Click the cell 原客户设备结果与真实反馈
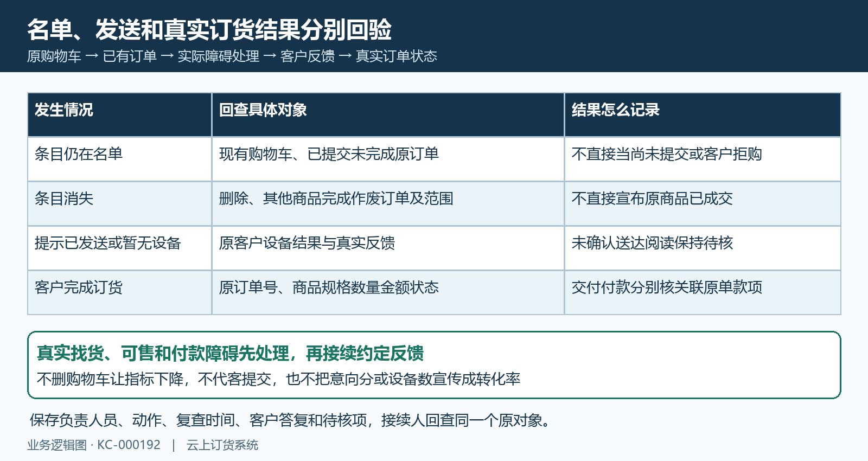868x461 pixels. pyautogui.click(x=388, y=248)
